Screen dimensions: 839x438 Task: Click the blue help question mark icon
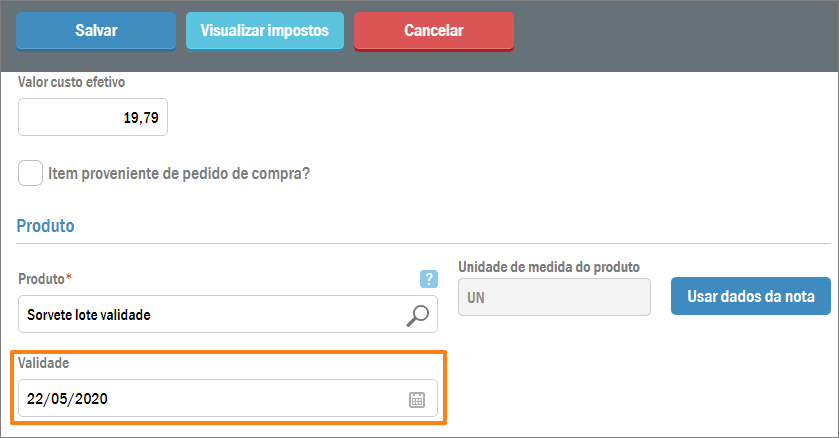(429, 279)
